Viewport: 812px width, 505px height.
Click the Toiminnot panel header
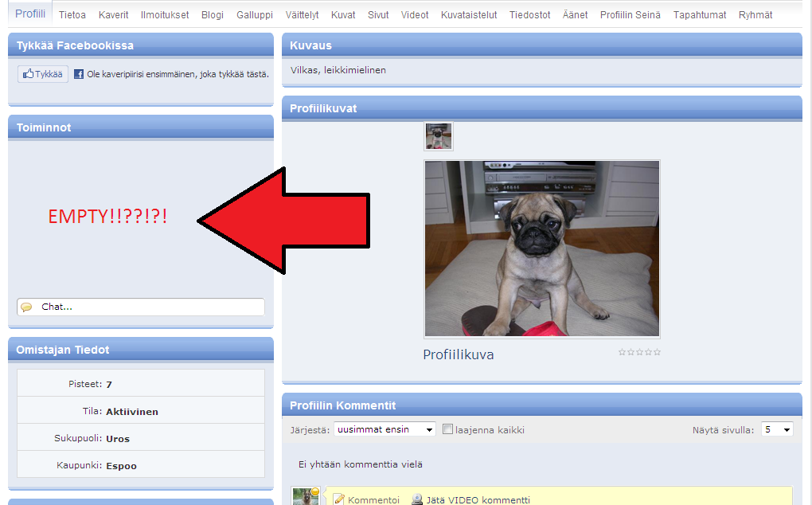141,127
